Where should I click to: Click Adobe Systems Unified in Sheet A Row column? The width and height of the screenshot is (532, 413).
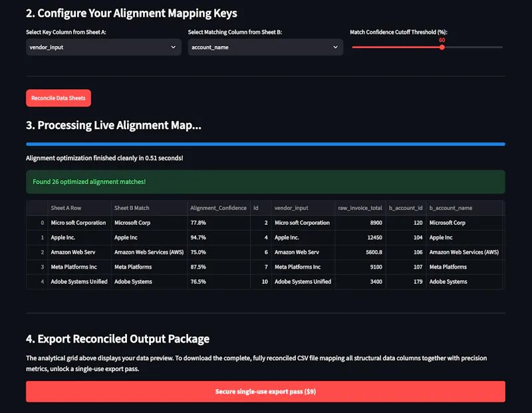pyautogui.click(x=79, y=282)
